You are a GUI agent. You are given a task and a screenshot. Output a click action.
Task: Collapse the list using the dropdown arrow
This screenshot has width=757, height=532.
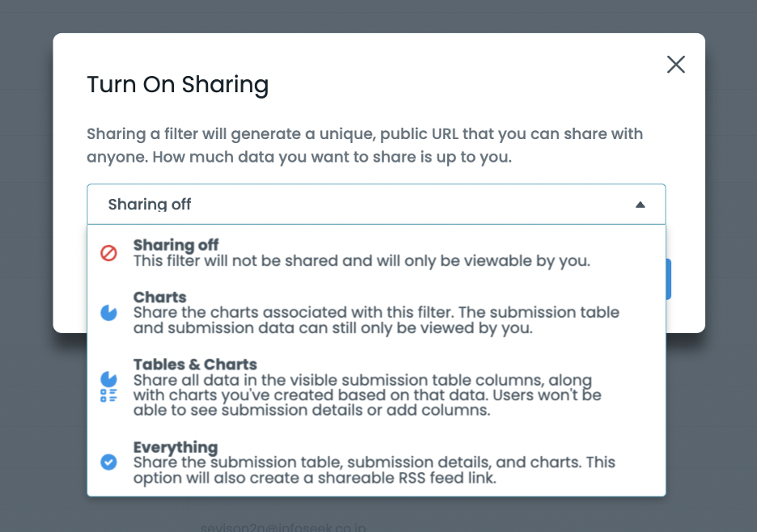pos(640,205)
